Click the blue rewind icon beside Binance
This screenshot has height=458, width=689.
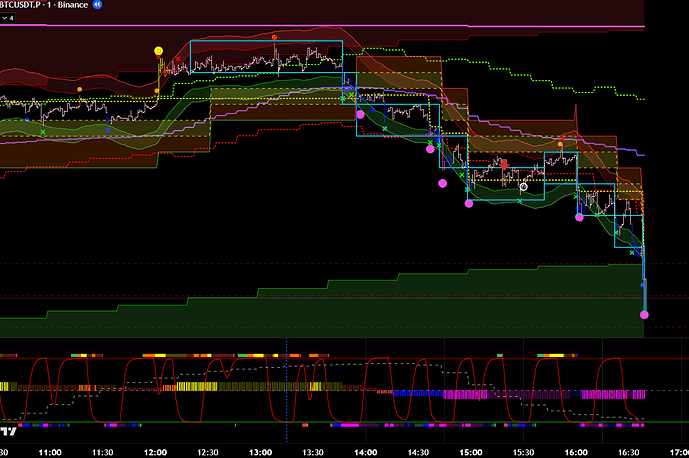(x=98, y=4)
